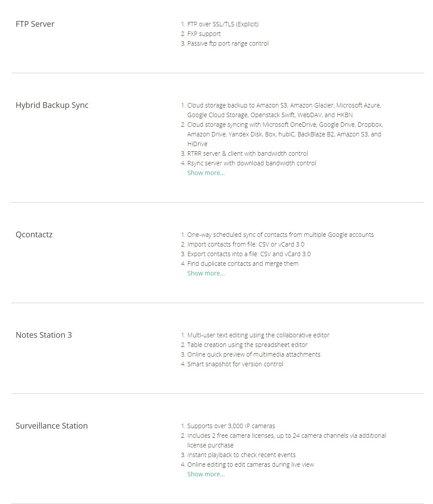This screenshot has width=433, height=504.
Task: Click the Hybrid Backup Sync heading
Action: coord(52,105)
